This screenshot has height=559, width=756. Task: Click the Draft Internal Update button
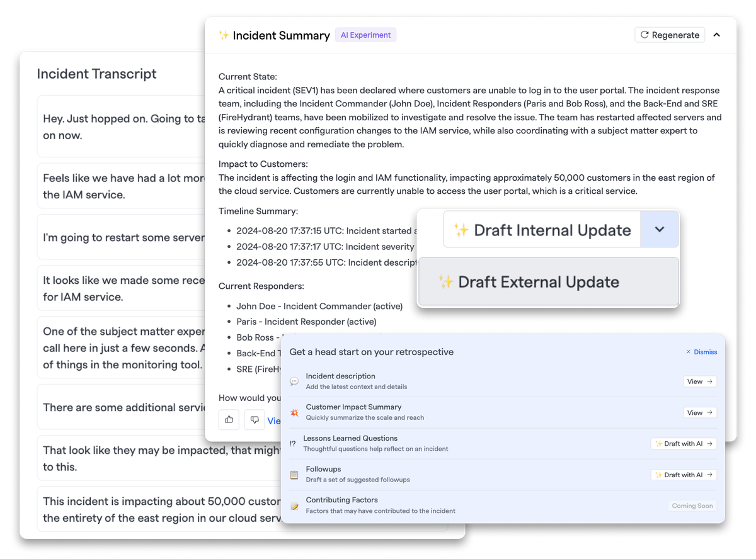[542, 230]
